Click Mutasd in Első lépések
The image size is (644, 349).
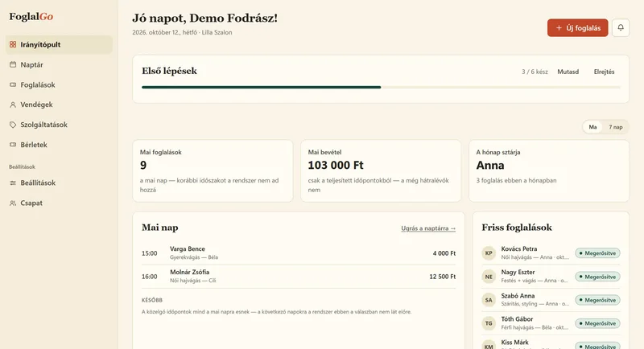pyautogui.click(x=568, y=72)
